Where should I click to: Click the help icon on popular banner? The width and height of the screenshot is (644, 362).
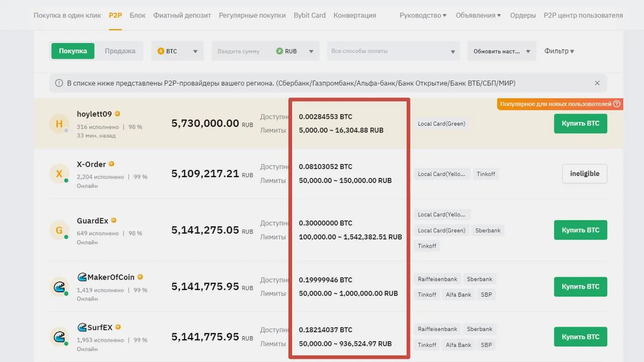coord(616,104)
